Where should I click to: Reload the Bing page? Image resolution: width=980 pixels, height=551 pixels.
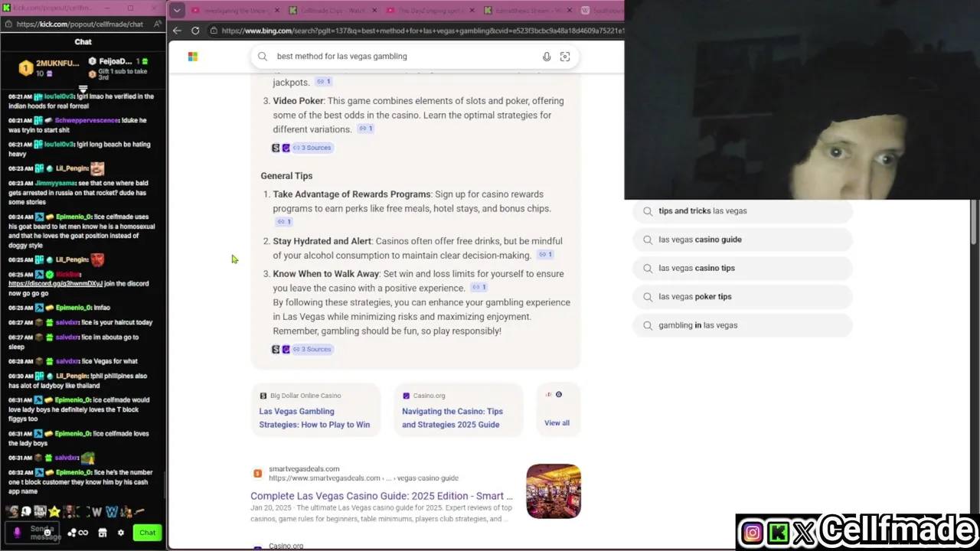click(195, 31)
